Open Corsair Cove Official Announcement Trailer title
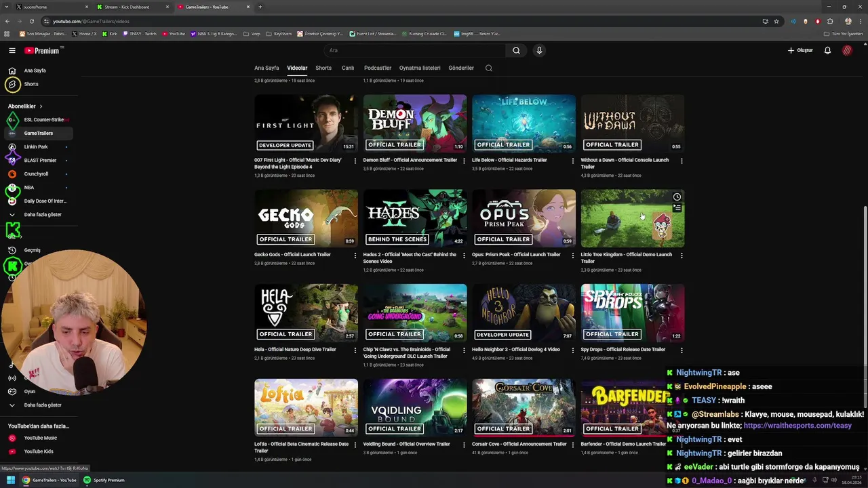 click(x=519, y=444)
